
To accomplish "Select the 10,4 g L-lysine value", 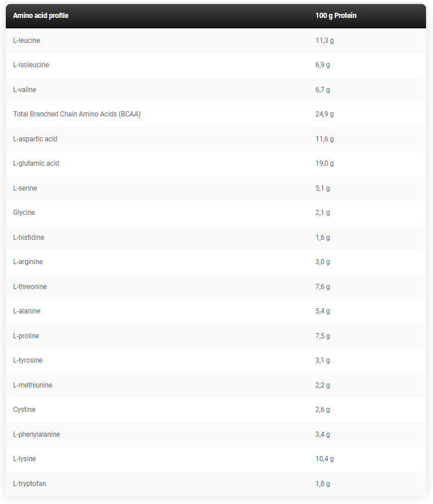I will (324, 459).
